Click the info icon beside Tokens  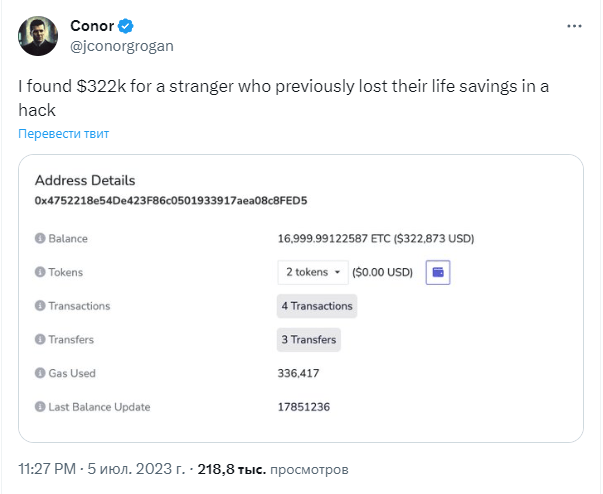pyautogui.click(x=40, y=272)
